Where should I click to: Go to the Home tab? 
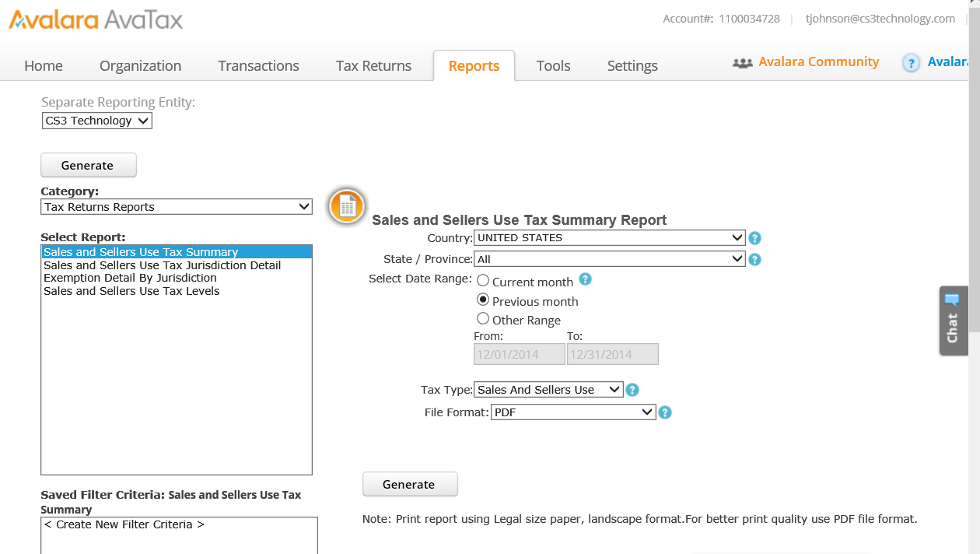(x=44, y=66)
